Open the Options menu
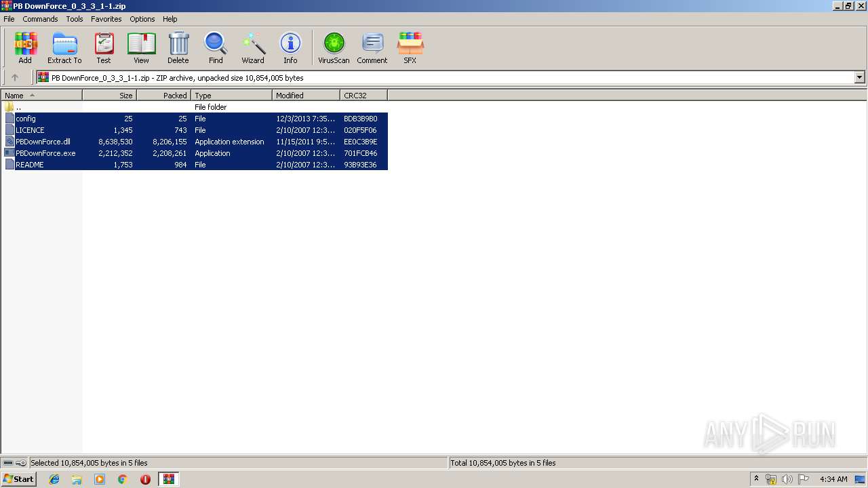Image resolution: width=868 pixels, height=488 pixels. coord(142,19)
